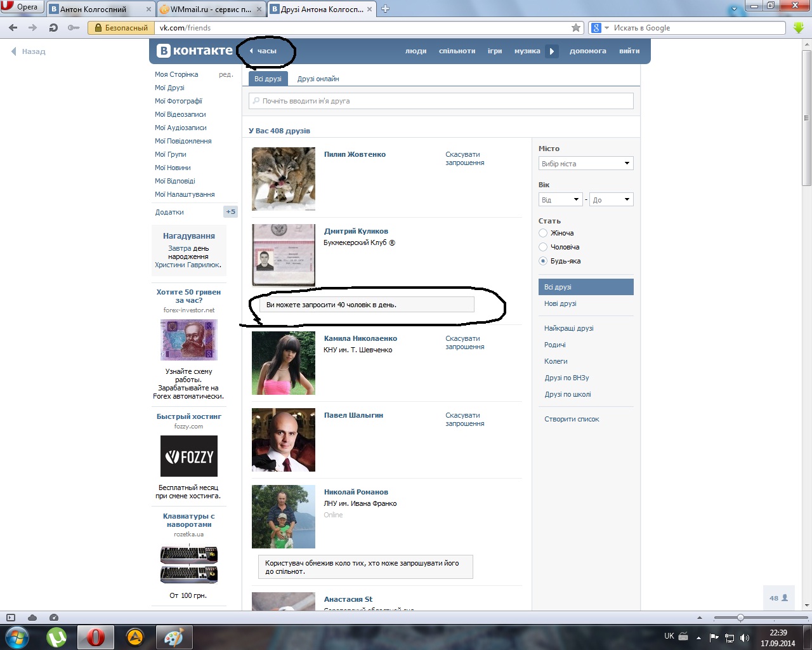Open the status bar zoom menu arrow
The height and width of the screenshot is (650, 812).
[700, 618]
